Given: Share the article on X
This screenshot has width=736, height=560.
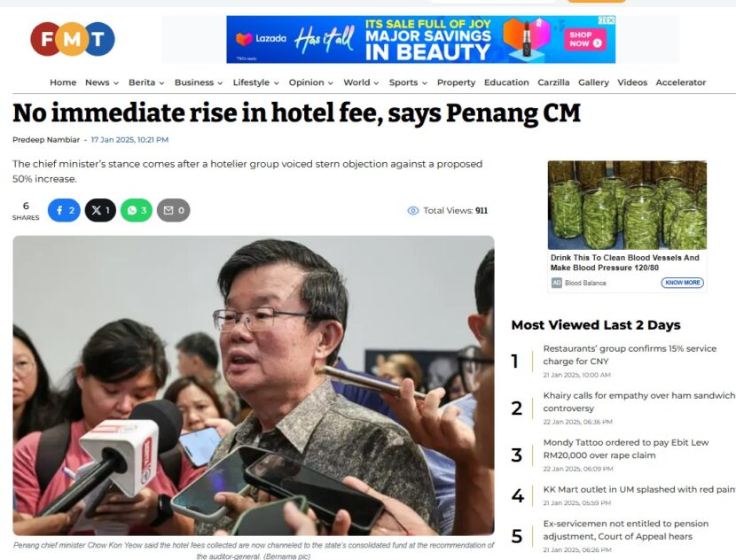Looking at the screenshot, I should click(x=100, y=210).
